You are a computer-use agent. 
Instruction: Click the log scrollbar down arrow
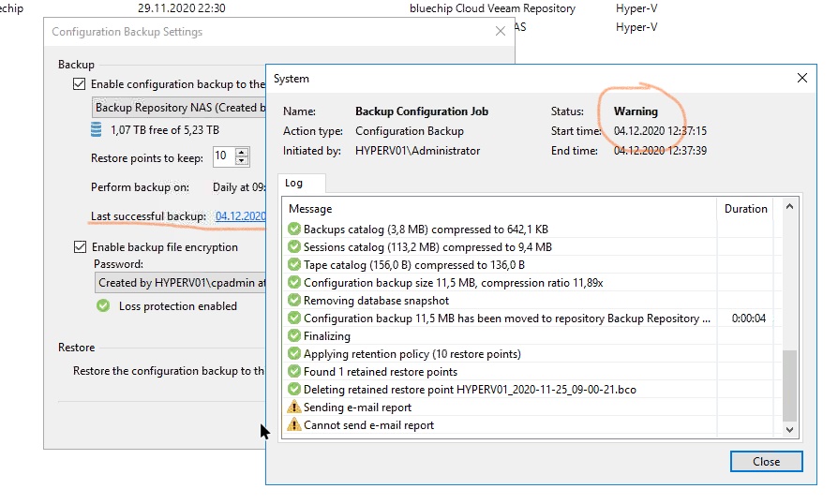(x=789, y=429)
